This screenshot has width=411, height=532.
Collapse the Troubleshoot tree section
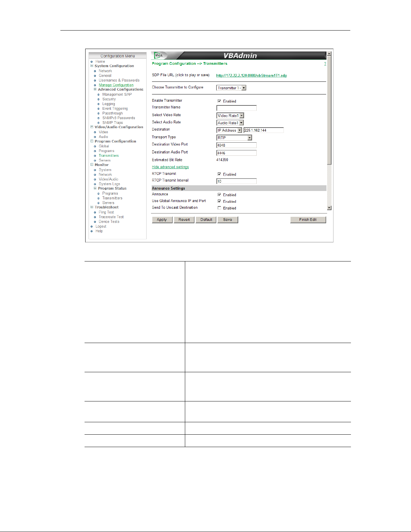(x=92, y=207)
